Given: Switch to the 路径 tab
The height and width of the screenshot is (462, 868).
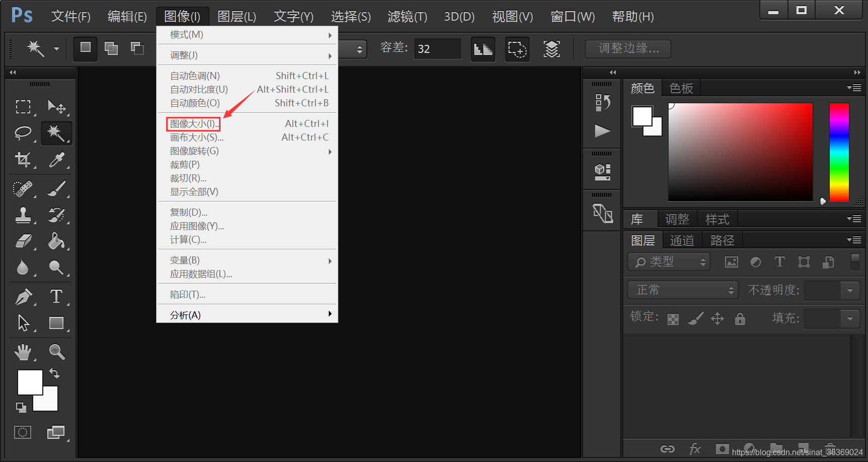Looking at the screenshot, I should [722, 240].
